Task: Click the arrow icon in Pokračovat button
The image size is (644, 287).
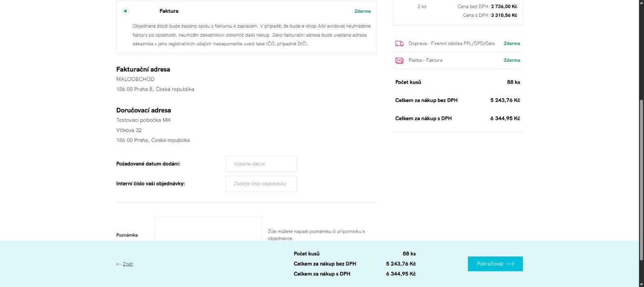Action: pos(510,264)
